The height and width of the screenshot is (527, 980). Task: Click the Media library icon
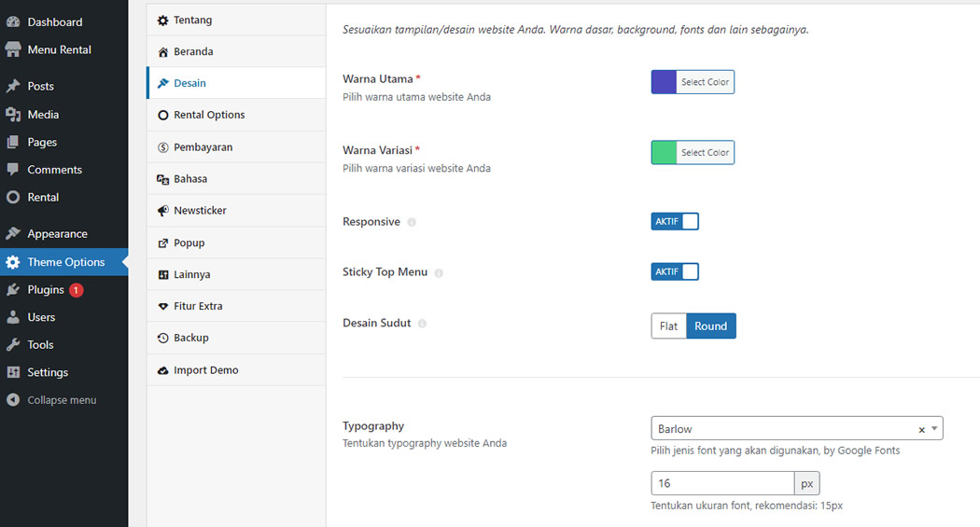(13, 115)
